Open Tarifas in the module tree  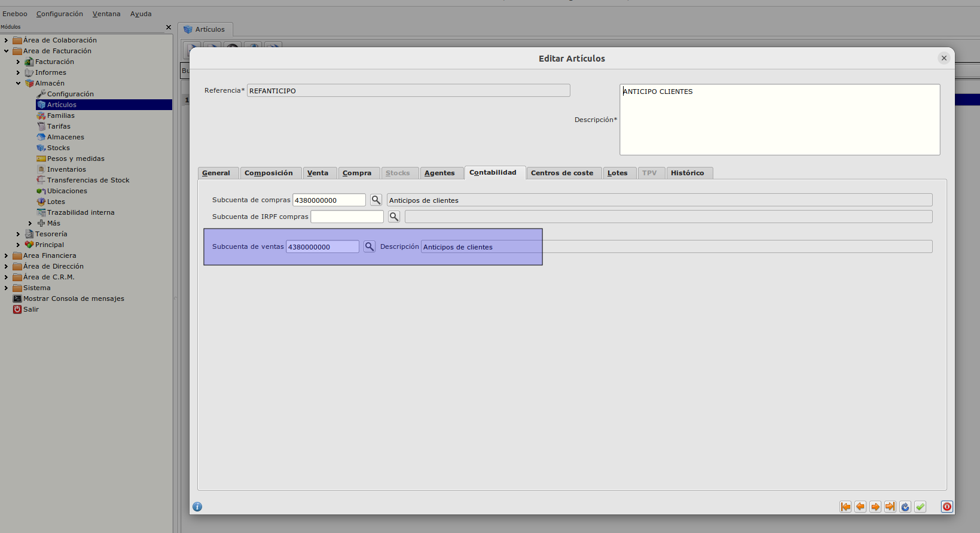point(59,126)
